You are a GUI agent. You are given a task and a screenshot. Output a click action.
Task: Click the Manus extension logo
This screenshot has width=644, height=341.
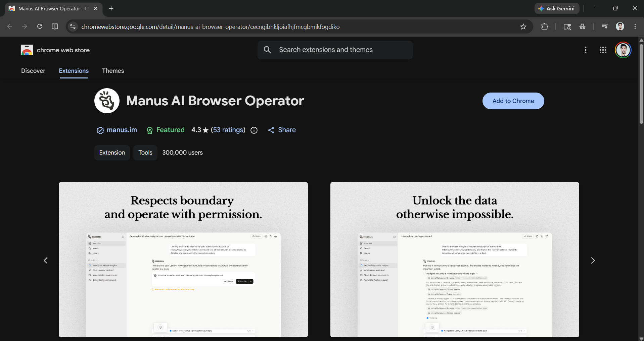[107, 101]
